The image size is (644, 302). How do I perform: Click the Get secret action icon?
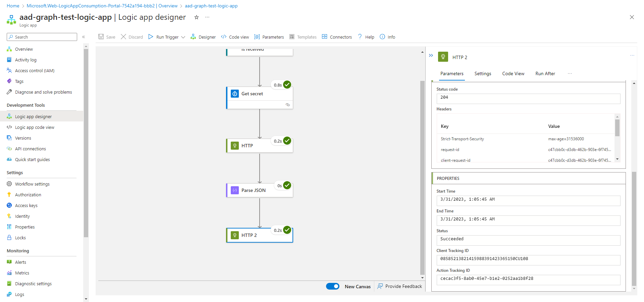pos(235,94)
